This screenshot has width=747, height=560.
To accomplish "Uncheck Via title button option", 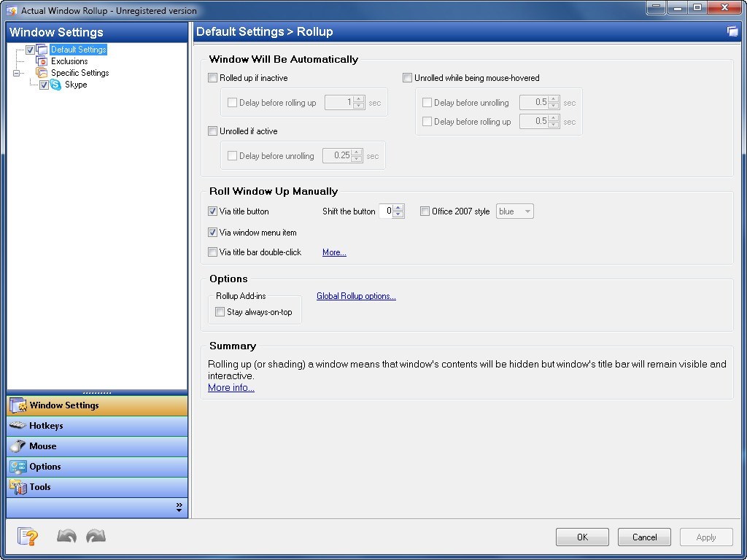I will (x=213, y=212).
